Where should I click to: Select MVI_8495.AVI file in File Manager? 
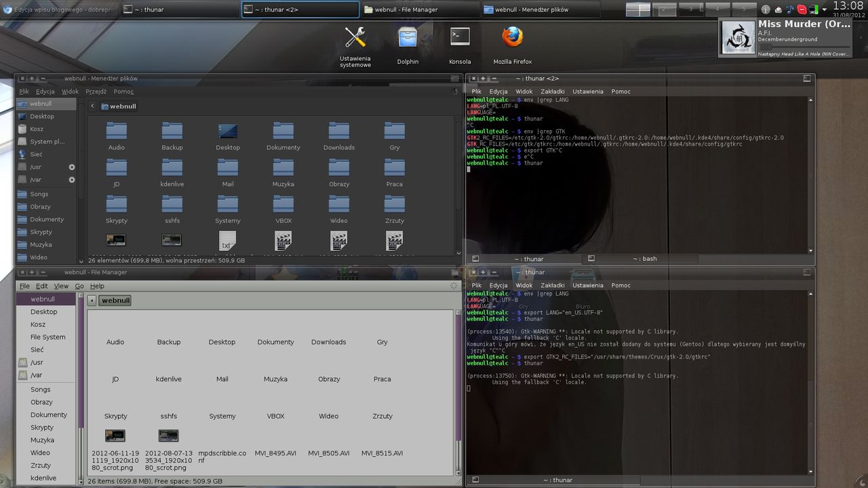(275, 453)
